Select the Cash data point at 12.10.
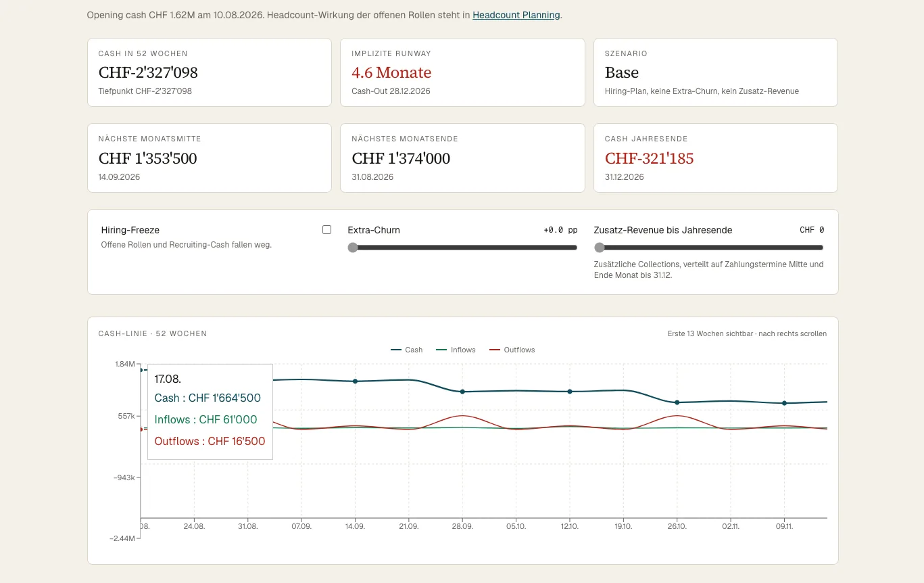This screenshot has height=583, width=924. click(x=570, y=392)
